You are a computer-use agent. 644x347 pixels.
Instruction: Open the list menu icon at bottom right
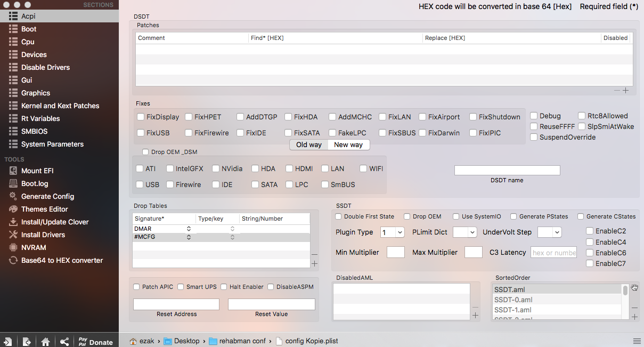point(637,341)
